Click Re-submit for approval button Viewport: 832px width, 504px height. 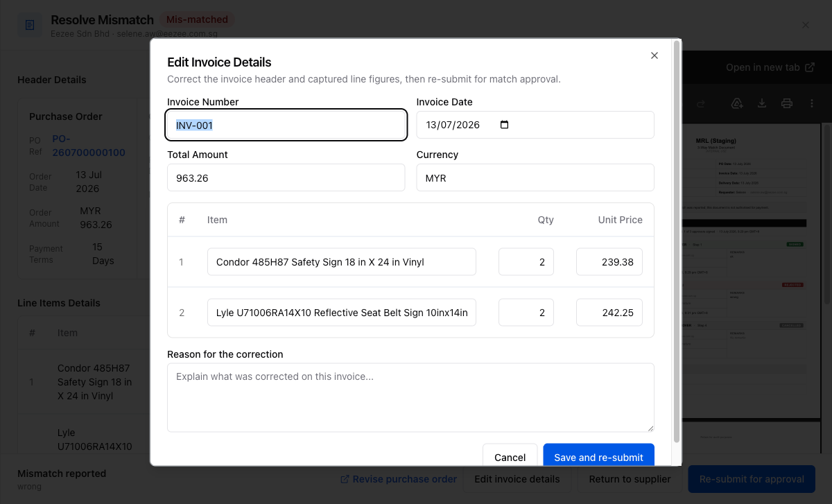click(752, 479)
